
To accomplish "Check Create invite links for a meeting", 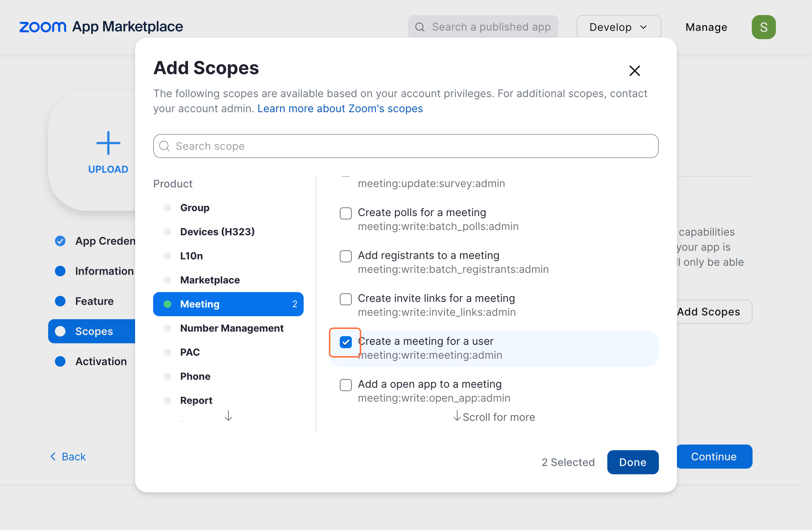I will pos(346,299).
